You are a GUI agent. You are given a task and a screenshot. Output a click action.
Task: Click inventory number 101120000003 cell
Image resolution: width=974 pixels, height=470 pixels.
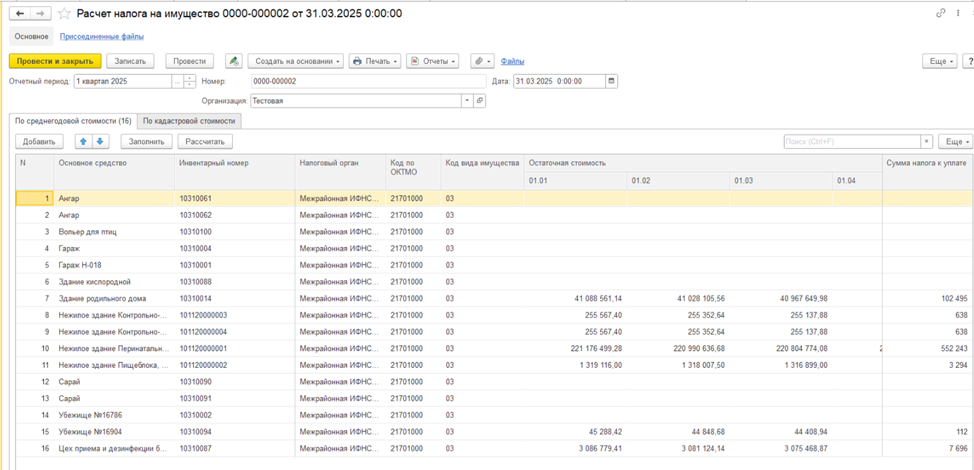click(x=235, y=315)
